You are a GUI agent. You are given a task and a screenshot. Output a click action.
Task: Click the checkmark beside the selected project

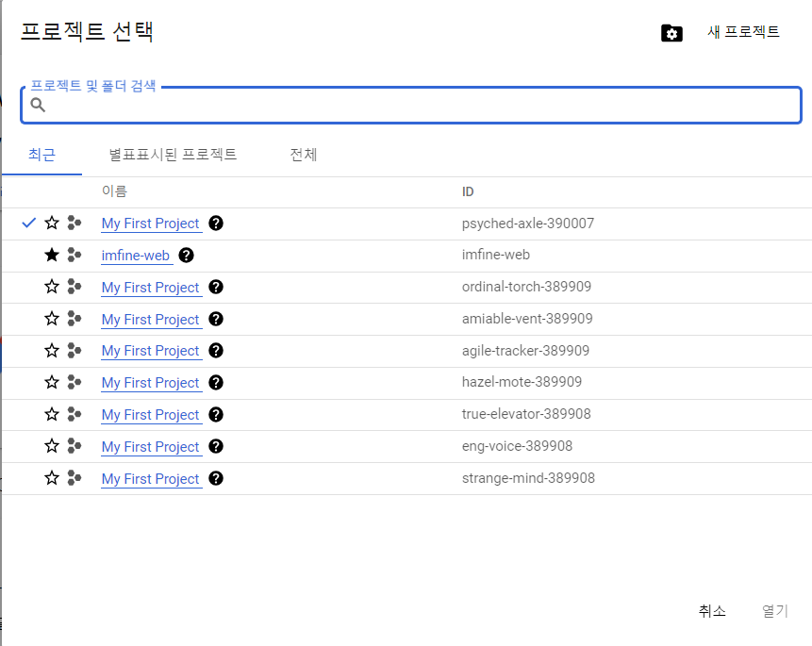tap(29, 224)
